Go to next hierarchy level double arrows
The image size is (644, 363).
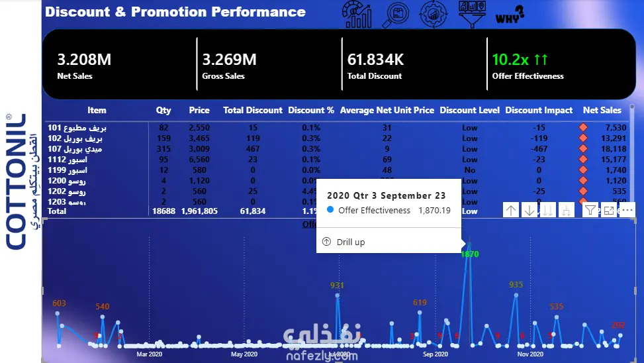pos(547,211)
